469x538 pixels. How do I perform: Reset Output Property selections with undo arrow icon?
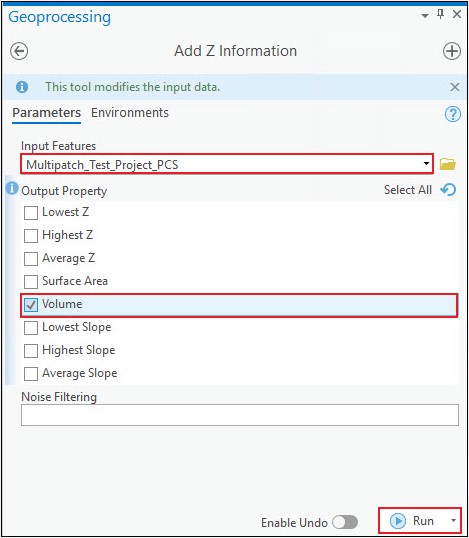click(x=448, y=189)
